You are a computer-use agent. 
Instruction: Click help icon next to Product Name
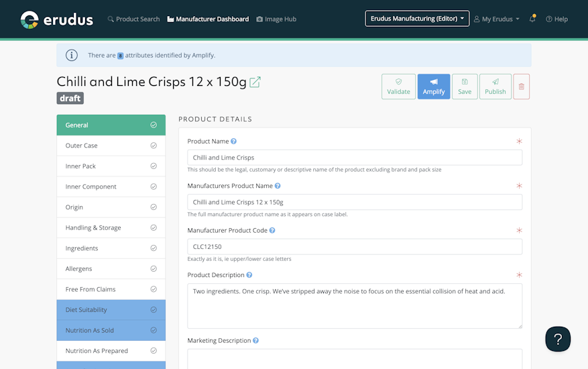[x=233, y=141]
